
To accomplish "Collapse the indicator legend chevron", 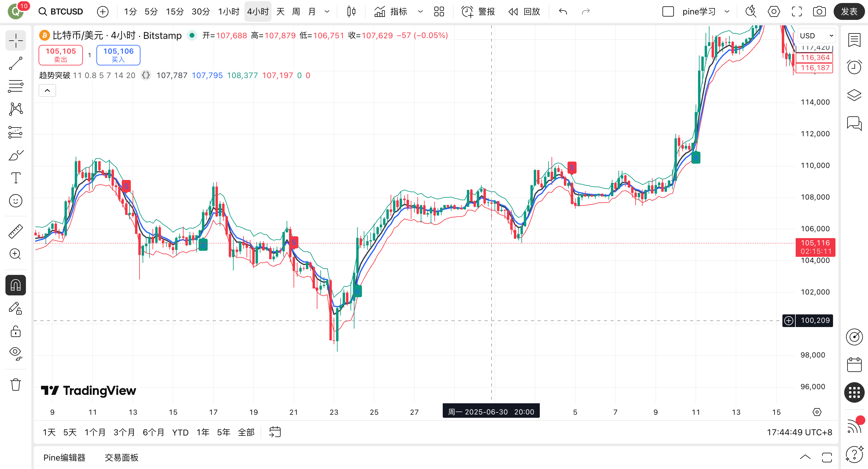I will tap(47, 90).
